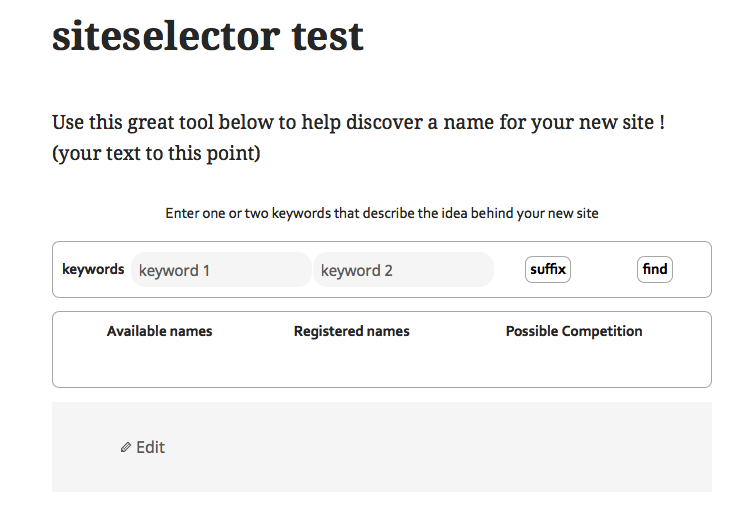The width and height of the screenshot is (755, 515).
Task: Open the Edit link
Action: pyautogui.click(x=143, y=447)
